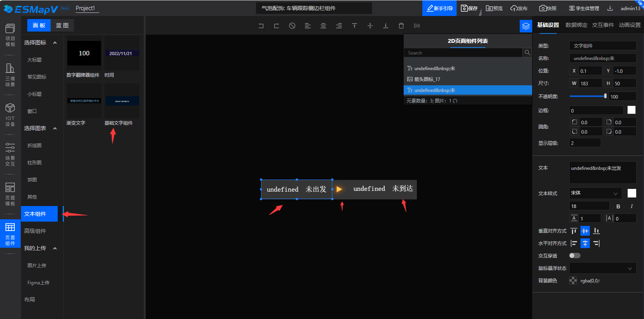Open the IOT设备 sidebar section
644x319 pixels.
[x=10, y=115]
